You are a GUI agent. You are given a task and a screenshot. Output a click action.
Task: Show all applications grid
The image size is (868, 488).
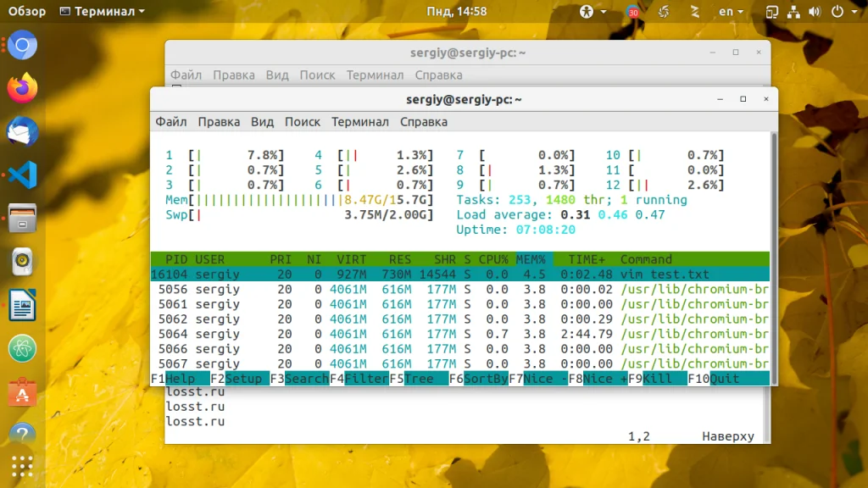(23, 467)
